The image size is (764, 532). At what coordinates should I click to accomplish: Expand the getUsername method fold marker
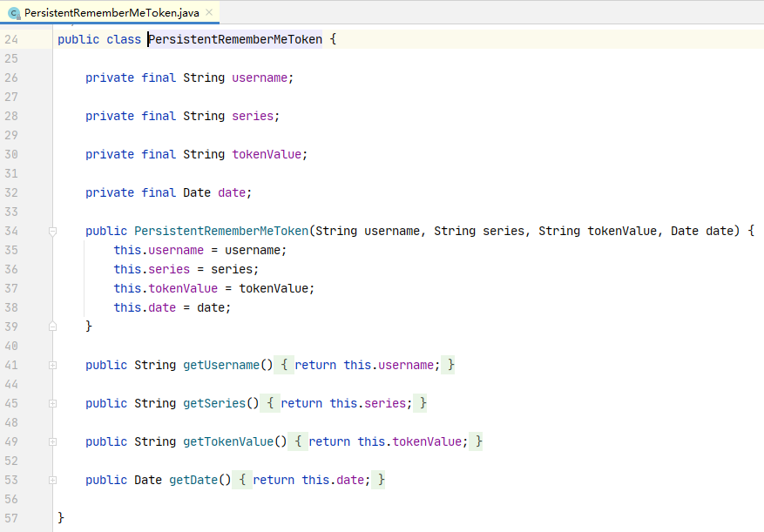(52, 365)
